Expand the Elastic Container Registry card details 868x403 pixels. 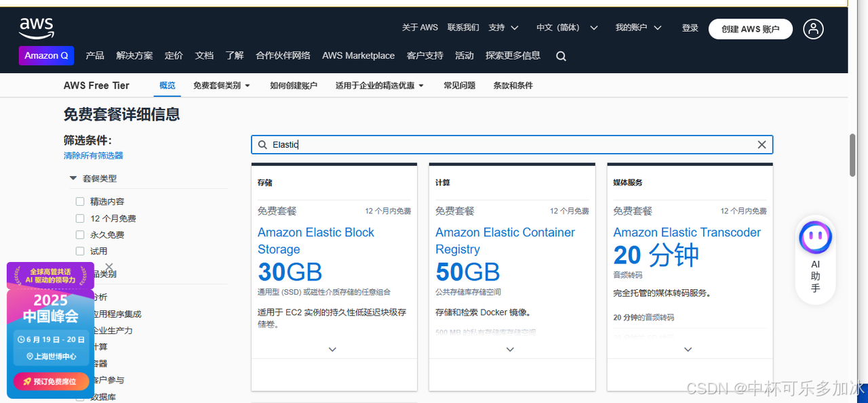pos(511,349)
